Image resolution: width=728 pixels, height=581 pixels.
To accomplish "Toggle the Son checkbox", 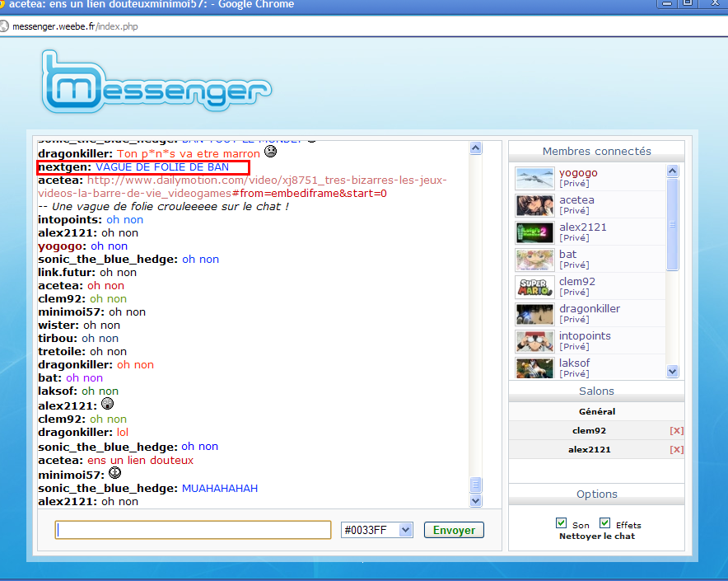I will pyautogui.click(x=561, y=523).
